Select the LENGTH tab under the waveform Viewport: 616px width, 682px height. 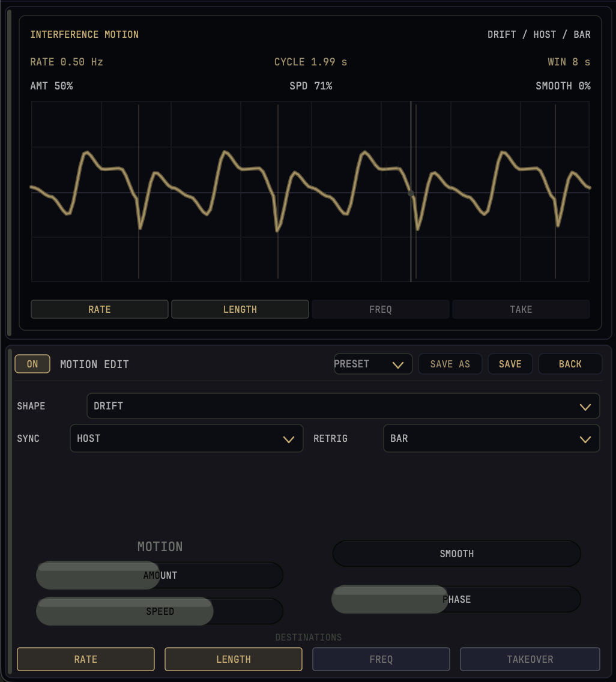click(240, 309)
